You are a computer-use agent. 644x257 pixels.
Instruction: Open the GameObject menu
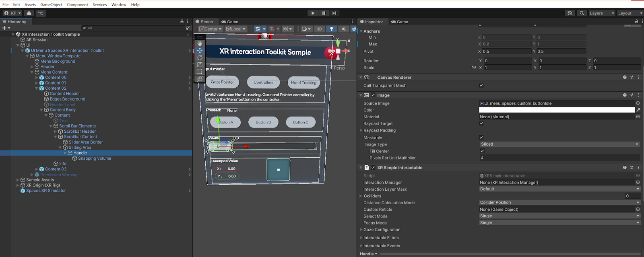pyautogui.click(x=51, y=4)
